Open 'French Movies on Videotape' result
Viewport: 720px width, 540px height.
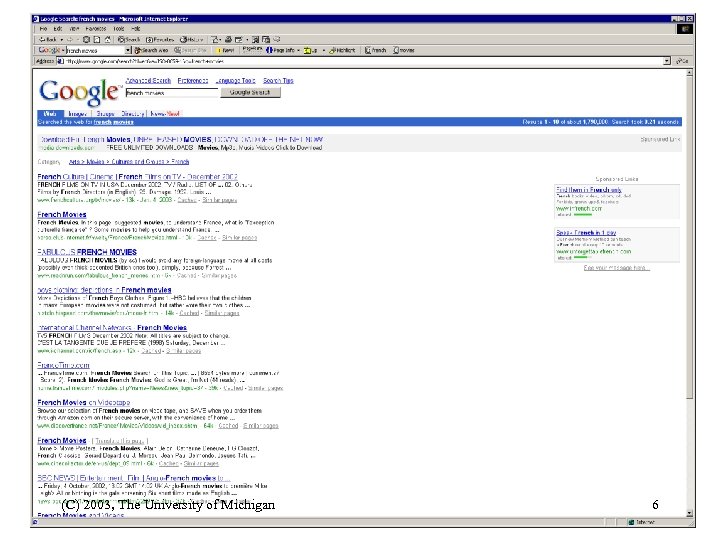coord(84,402)
